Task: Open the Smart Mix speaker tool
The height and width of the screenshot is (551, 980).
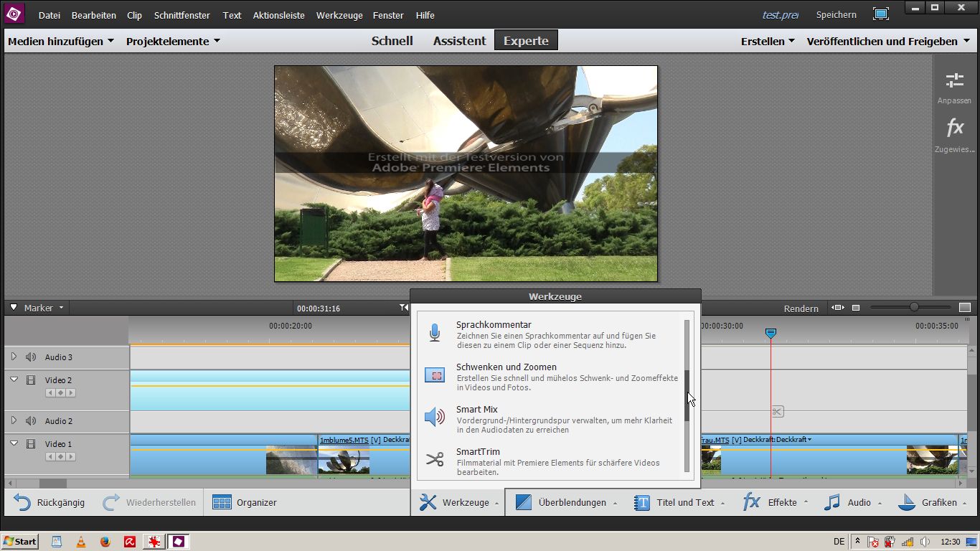Action: [x=435, y=418]
